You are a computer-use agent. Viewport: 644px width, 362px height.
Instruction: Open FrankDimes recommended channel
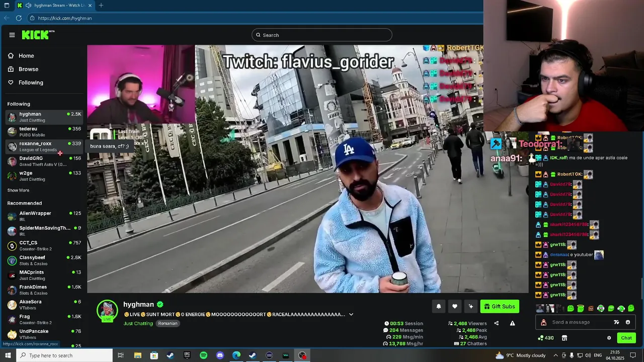pyautogui.click(x=45, y=290)
